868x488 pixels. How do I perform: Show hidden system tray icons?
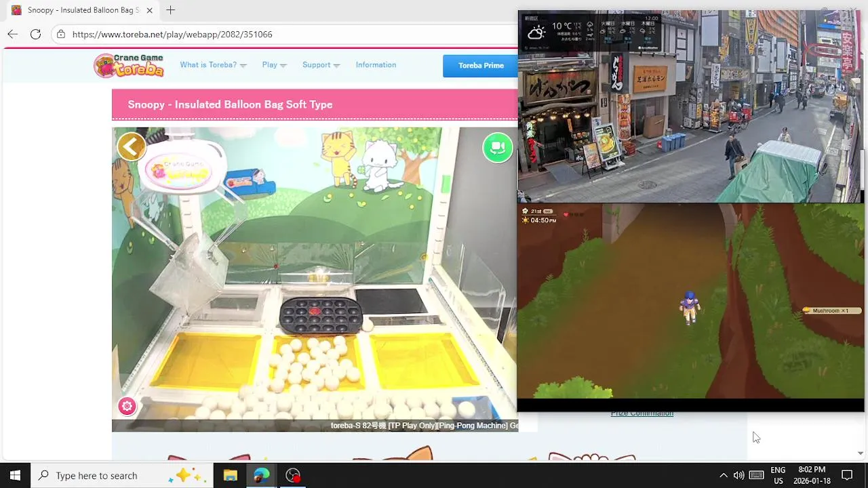723,475
